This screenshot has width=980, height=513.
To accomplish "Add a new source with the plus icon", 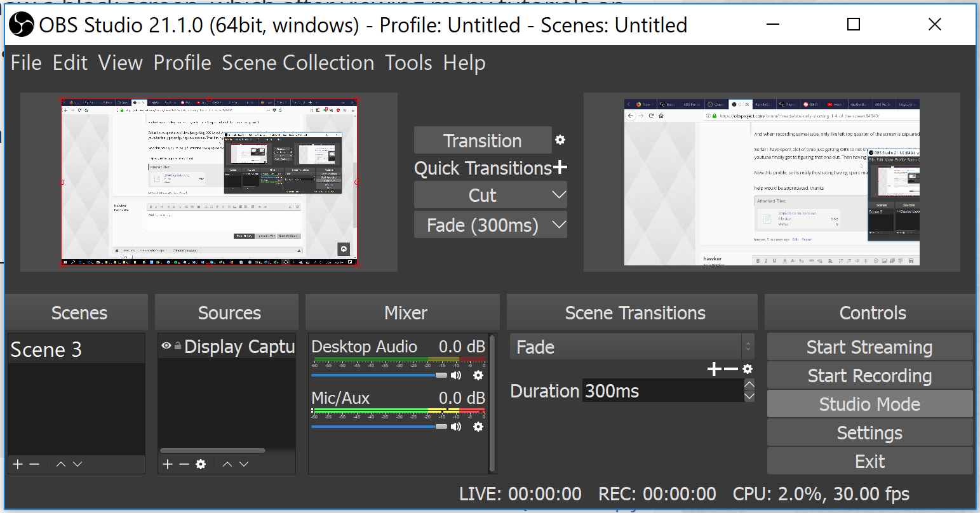I will click(x=168, y=464).
